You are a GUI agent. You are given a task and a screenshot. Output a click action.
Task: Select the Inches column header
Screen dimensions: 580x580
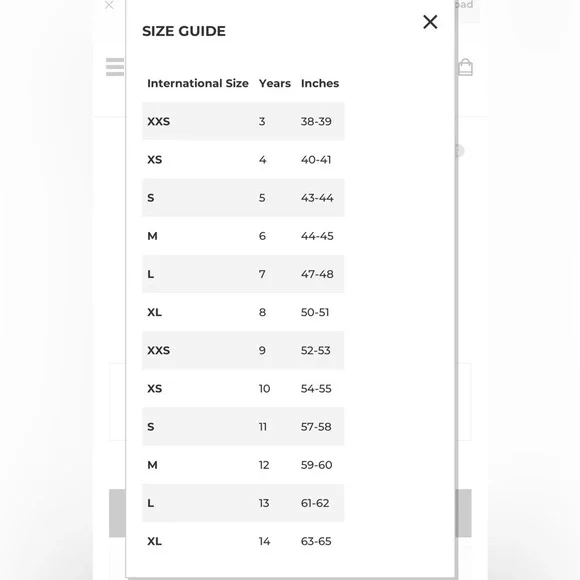(320, 83)
